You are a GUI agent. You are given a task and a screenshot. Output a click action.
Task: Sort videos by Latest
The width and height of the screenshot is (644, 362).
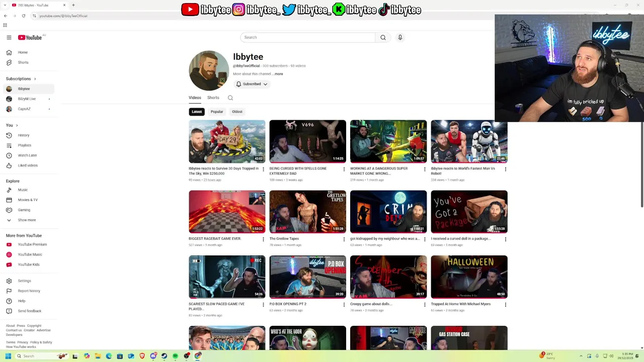[x=197, y=112]
